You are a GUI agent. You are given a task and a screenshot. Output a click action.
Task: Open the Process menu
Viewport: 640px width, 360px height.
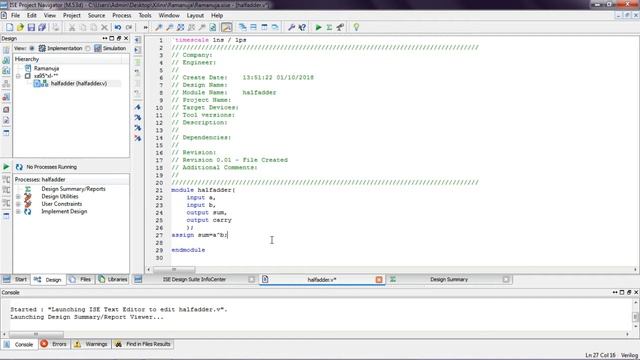(x=122, y=16)
